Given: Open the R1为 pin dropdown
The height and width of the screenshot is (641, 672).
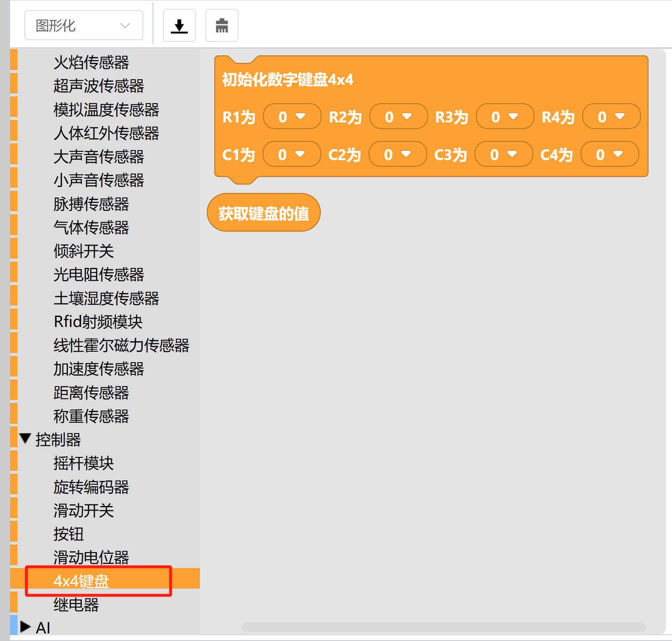Looking at the screenshot, I should (292, 117).
